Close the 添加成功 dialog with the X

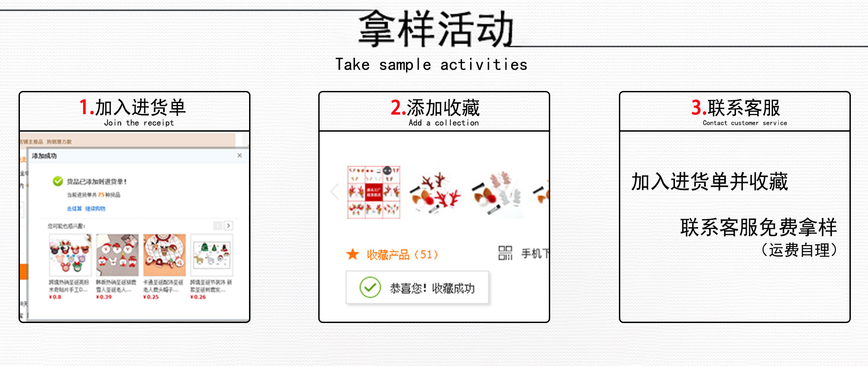click(x=240, y=155)
